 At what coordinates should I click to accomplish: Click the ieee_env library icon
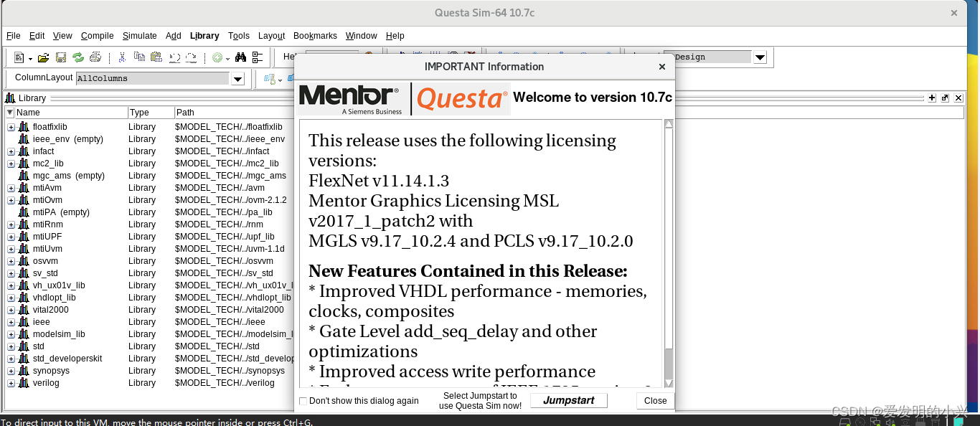24,139
